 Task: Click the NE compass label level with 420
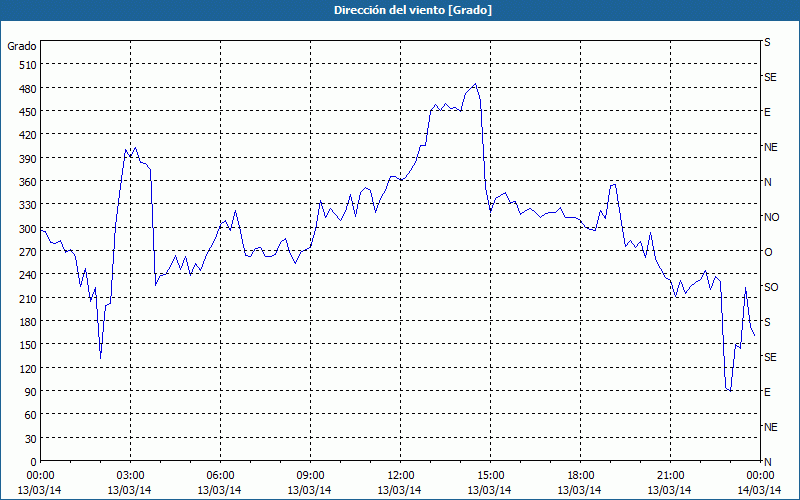coord(771,147)
